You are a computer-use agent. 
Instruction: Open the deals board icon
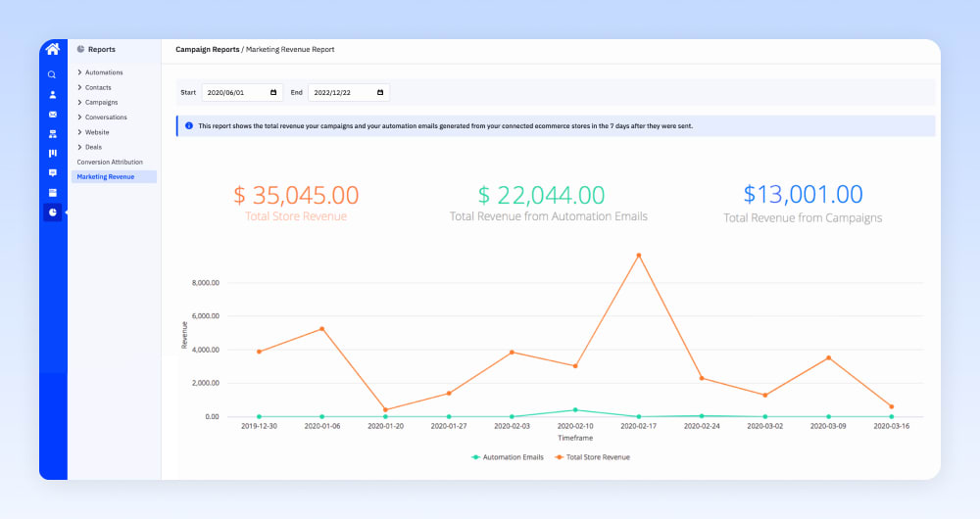[x=53, y=154]
